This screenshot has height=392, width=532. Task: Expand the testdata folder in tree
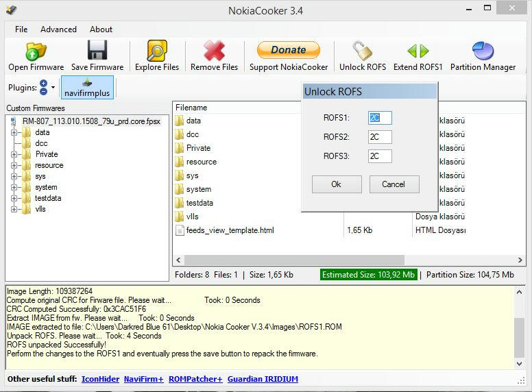(x=14, y=198)
